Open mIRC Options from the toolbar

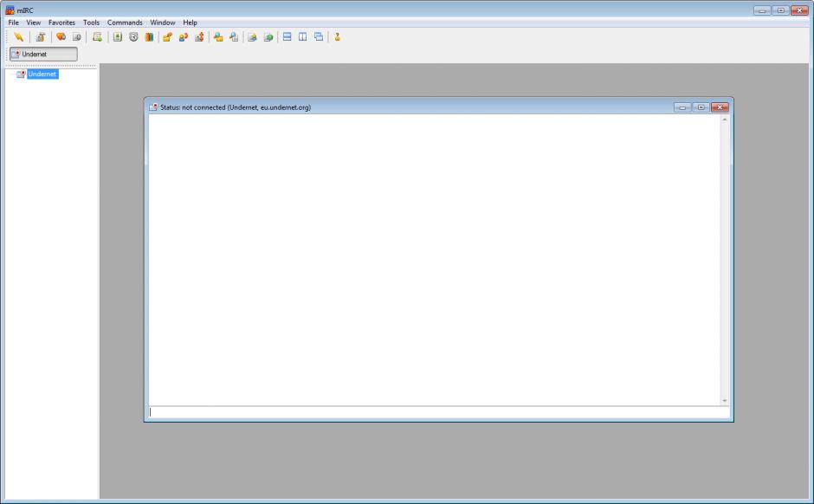tap(41, 37)
